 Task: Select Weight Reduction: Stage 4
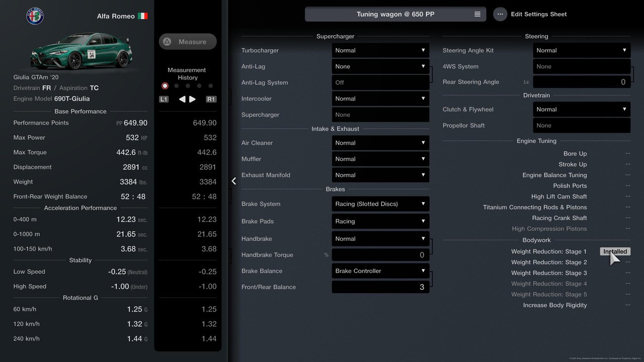[x=549, y=284]
